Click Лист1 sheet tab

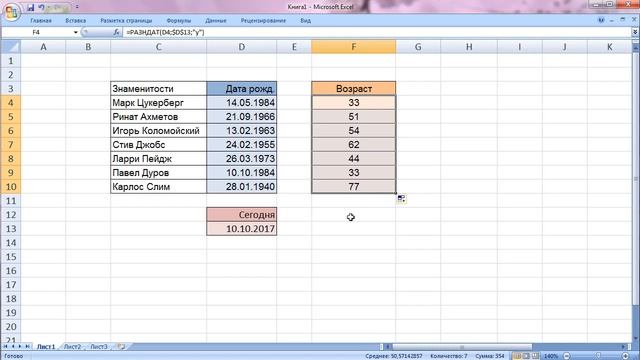click(46, 347)
